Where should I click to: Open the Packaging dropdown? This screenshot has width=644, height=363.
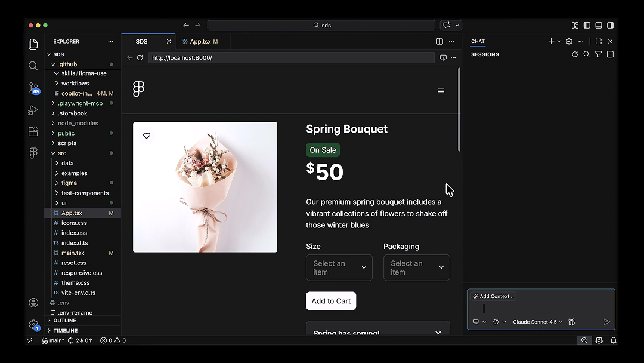coord(416,267)
